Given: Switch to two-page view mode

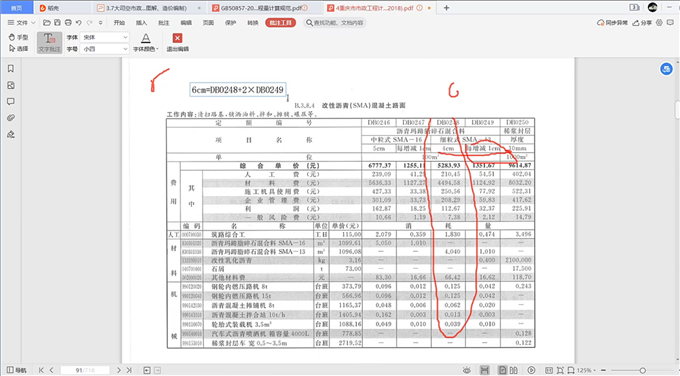Looking at the screenshot, I should (514, 370).
